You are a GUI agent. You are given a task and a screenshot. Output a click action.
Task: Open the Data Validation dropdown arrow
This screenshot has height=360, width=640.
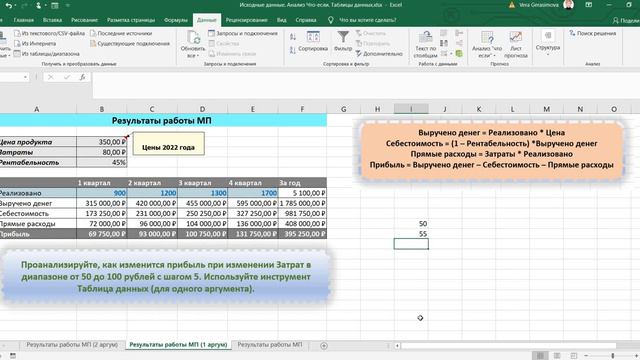tap(451, 53)
